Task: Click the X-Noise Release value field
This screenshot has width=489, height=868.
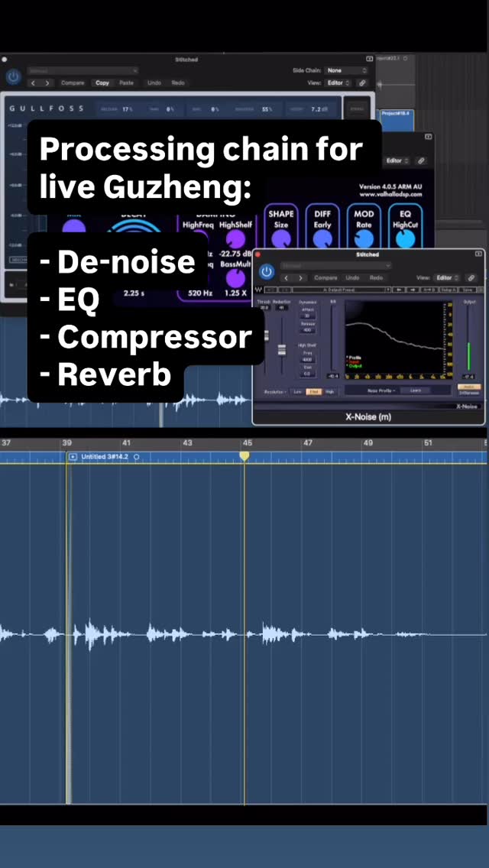Action: [307, 331]
